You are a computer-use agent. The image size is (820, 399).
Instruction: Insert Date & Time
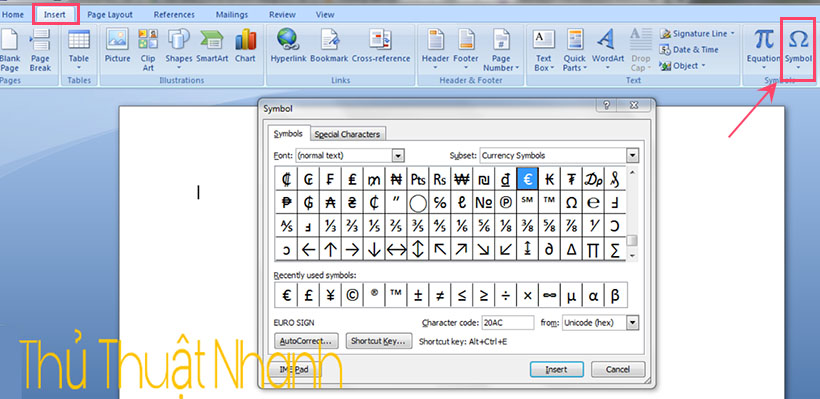point(689,50)
